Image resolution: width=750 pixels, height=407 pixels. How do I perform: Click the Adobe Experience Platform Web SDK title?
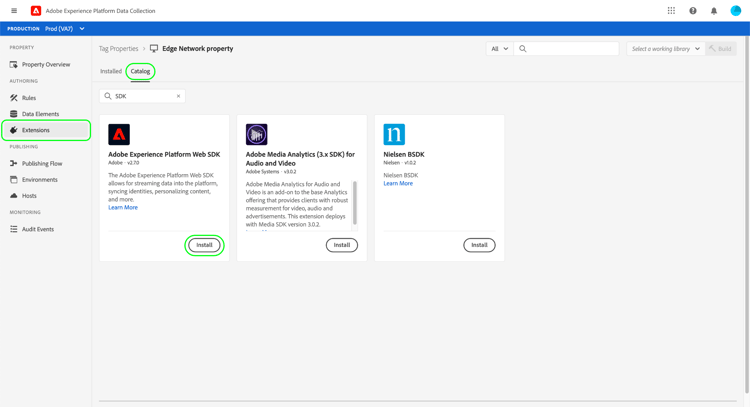pos(164,154)
